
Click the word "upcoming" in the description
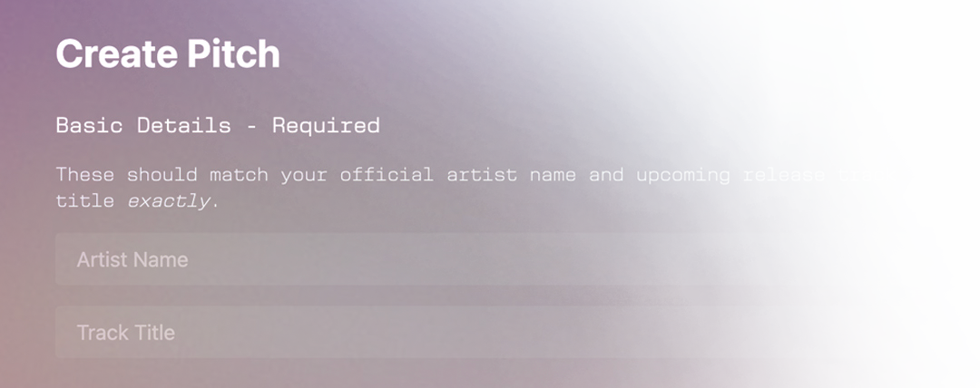pyautogui.click(x=683, y=175)
